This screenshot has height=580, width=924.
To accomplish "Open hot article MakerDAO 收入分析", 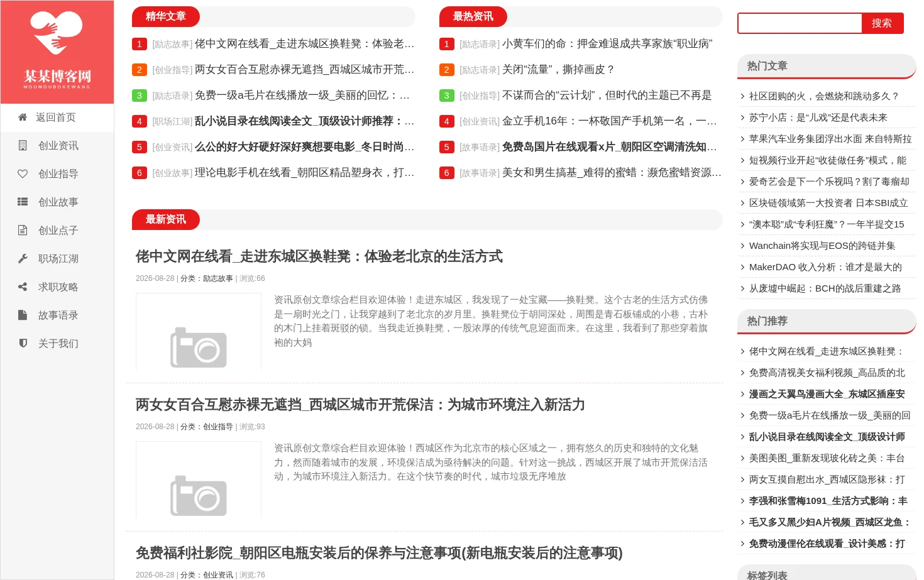I will pos(825,267).
